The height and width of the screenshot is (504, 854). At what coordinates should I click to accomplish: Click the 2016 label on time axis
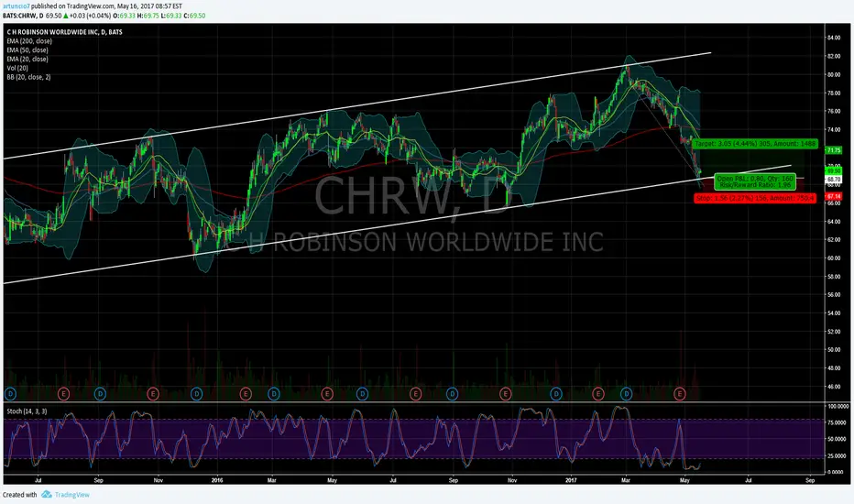pyautogui.click(x=217, y=480)
